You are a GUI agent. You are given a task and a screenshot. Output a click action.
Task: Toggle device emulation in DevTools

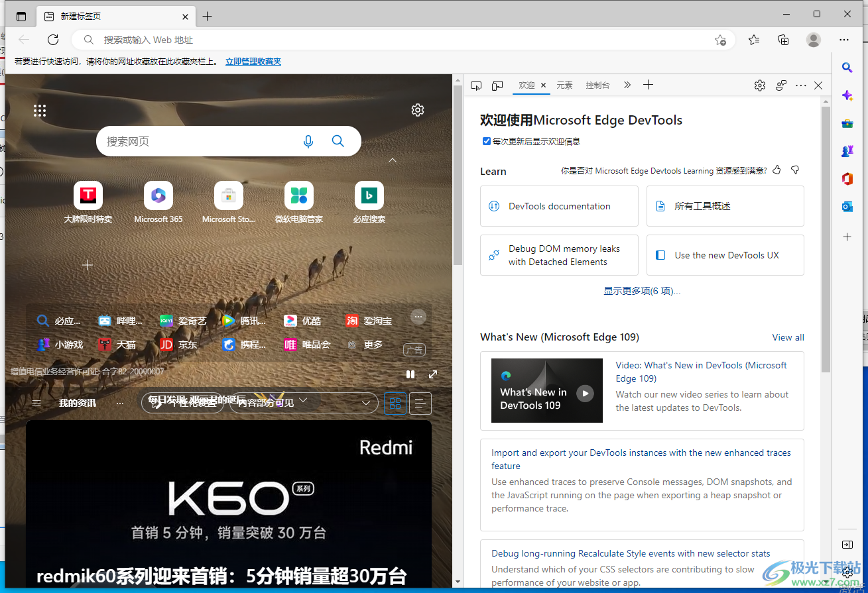coord(497,85)
